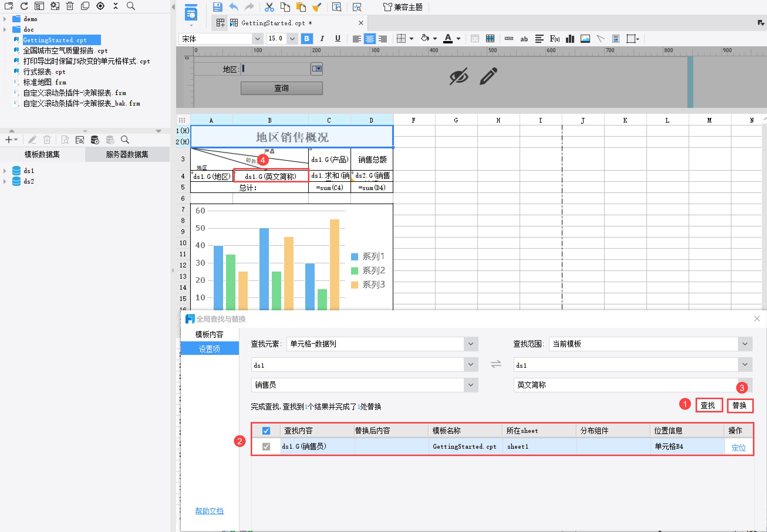Viewport: 767px width, 532px height.
Task: Switch to 服务器数据集 tab
Action: coord(127,154)
